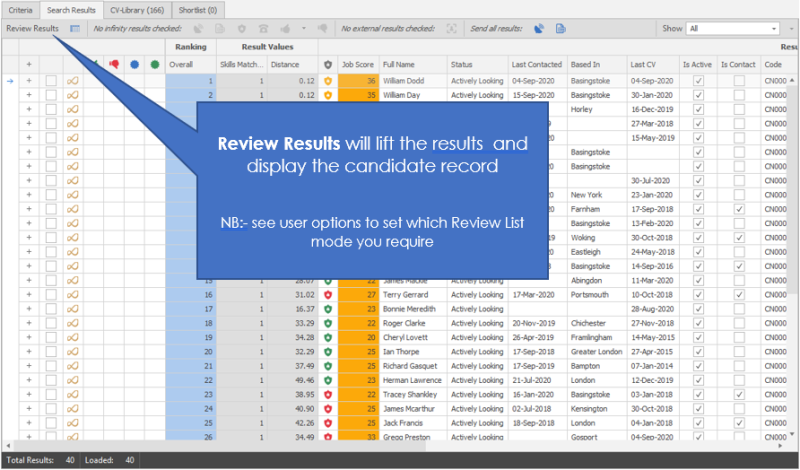Click the shield icon column header

coord(329,64)
